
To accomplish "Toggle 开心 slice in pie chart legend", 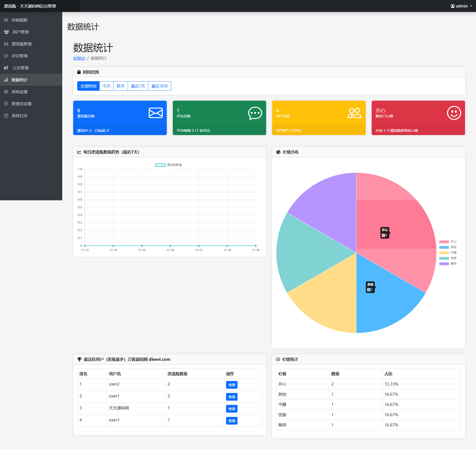I will click(448, 242).
